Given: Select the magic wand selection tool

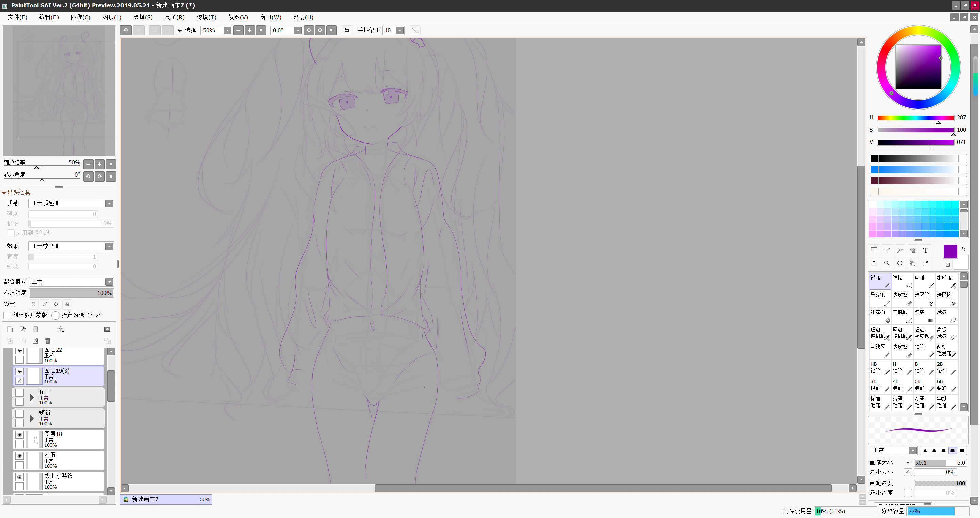Looking at the screenshot, I should pos(900,250).
